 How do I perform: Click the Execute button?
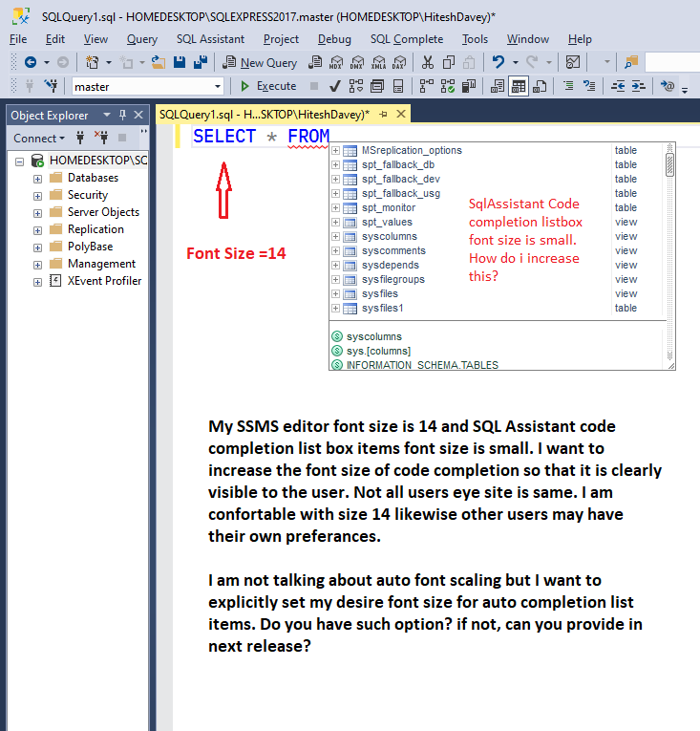pos(268,86)
